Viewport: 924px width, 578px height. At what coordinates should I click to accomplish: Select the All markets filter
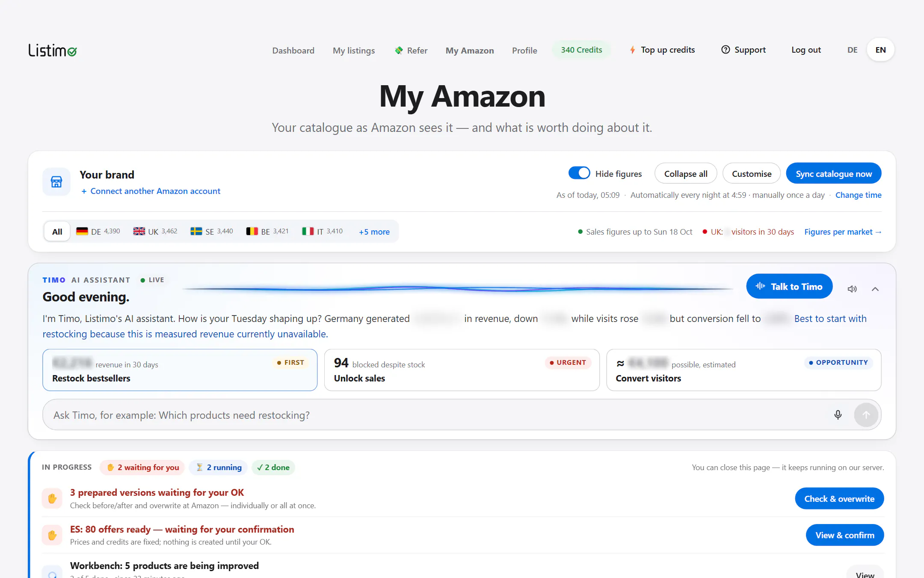[57, 232]
